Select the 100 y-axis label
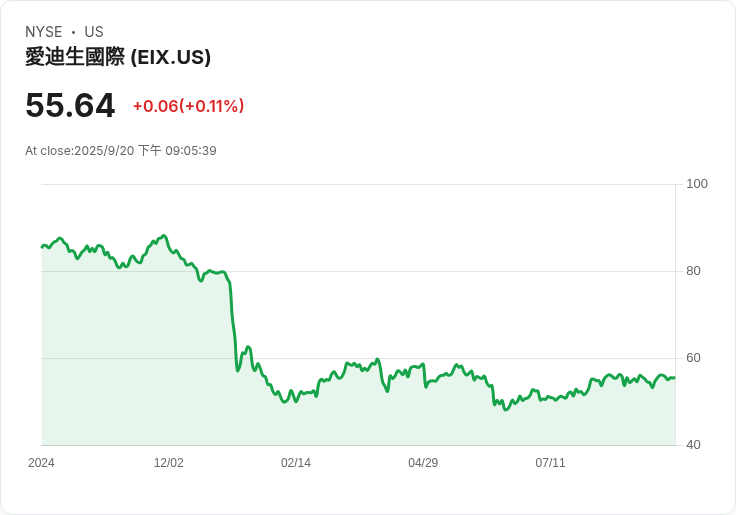The height and width of the screenshot is (515, 736). (x=697, y=184)
